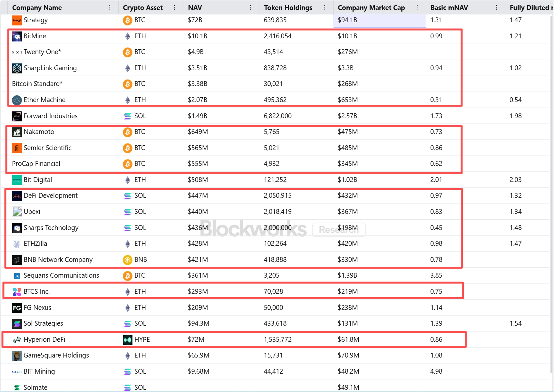
Task: Click the Ether Machine logo icon
Action: point(17,100)
